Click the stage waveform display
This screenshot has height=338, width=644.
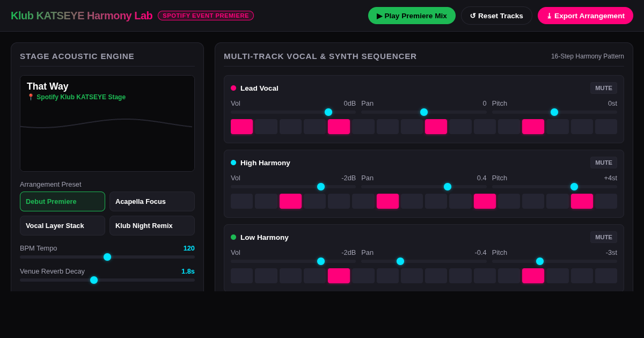107,123
